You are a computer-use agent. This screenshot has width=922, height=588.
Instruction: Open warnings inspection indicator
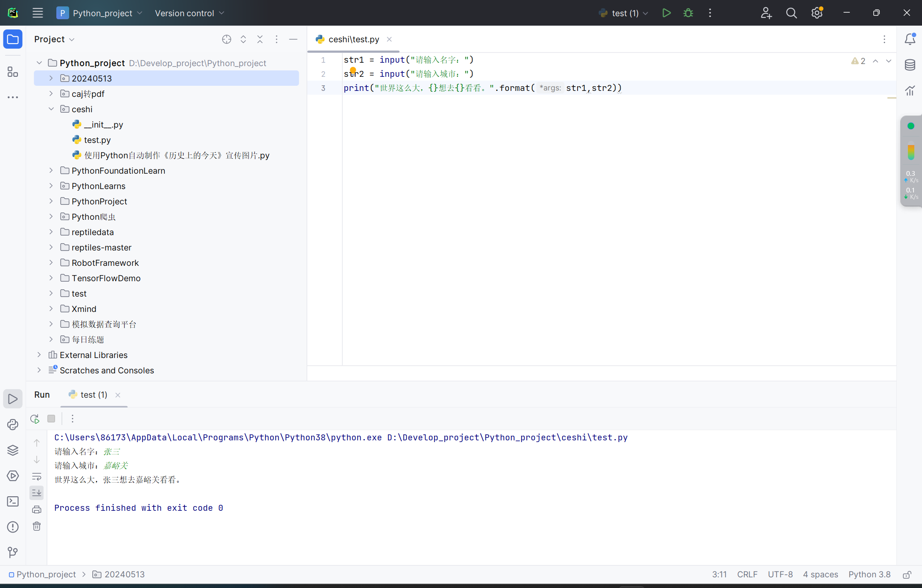[x=858, y=61]
